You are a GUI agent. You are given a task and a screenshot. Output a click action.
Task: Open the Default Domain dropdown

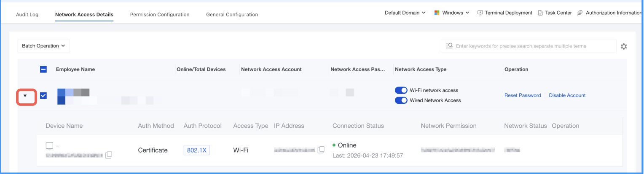(405, 13)
